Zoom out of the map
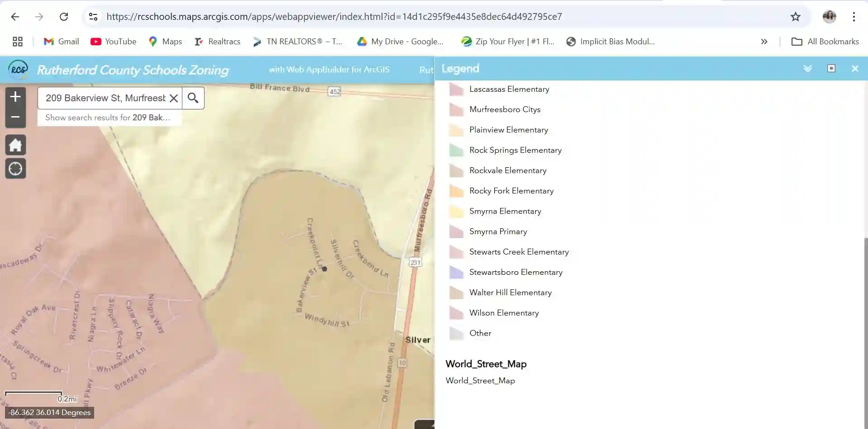The height and width of the screenshot is (429, 868). [15, 117]
